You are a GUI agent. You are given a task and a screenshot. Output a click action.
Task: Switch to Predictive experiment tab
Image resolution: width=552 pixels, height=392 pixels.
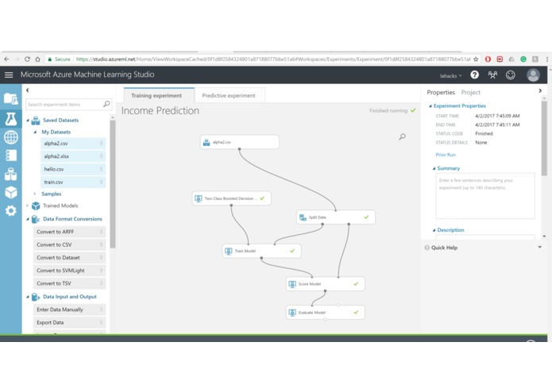click(x=229, y=96)
